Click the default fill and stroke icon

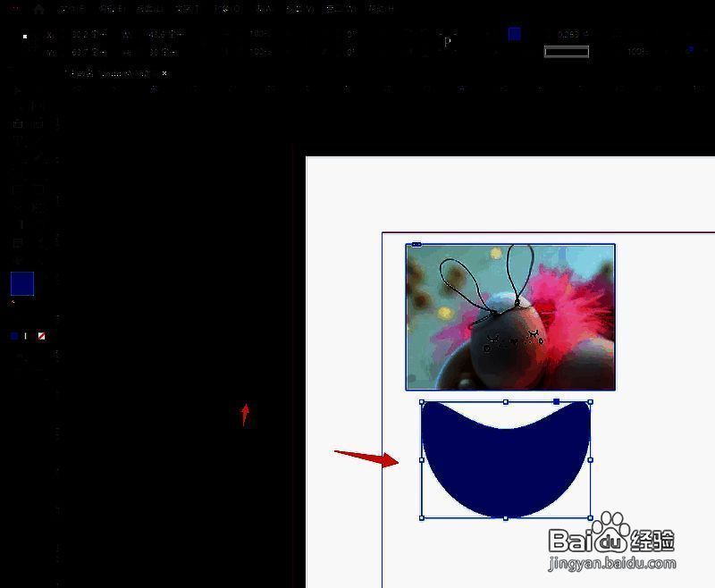click(x=13, y=303)
